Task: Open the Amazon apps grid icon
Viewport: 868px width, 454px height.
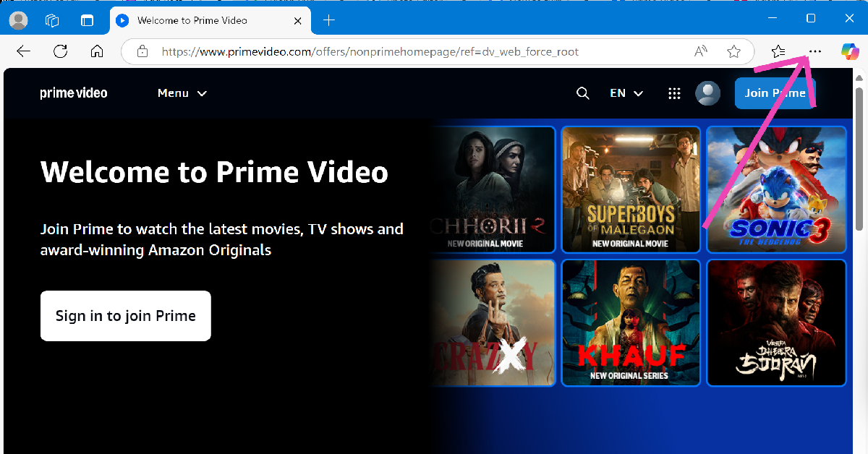Action: pos(674,93)
